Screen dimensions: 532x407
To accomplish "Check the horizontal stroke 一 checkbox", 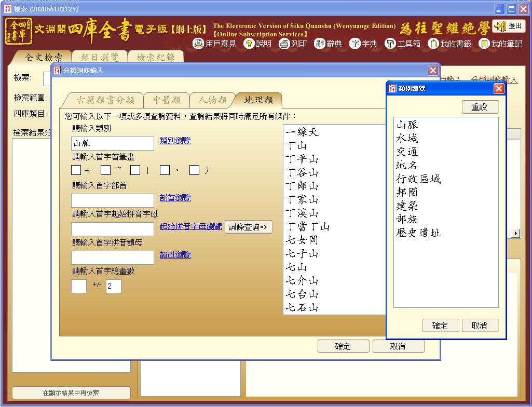I will pyautogui.click(x=76, y=170).
